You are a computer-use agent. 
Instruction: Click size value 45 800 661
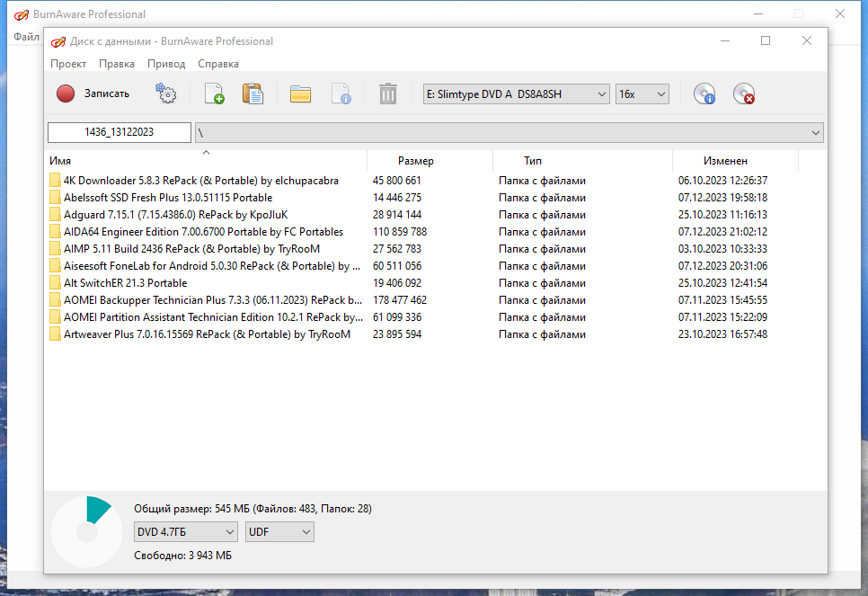[x=397, y=181]
